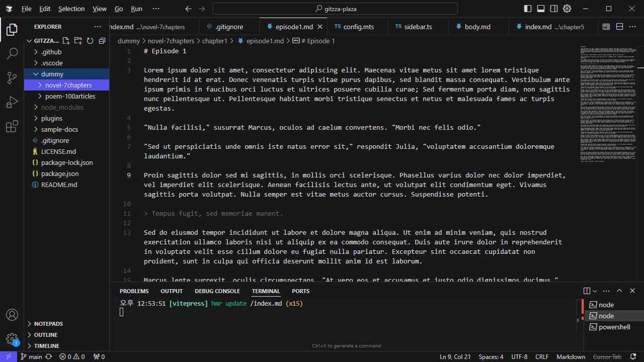Synchronize changes in status bar

pyautogui.click(x=49, y=356)
